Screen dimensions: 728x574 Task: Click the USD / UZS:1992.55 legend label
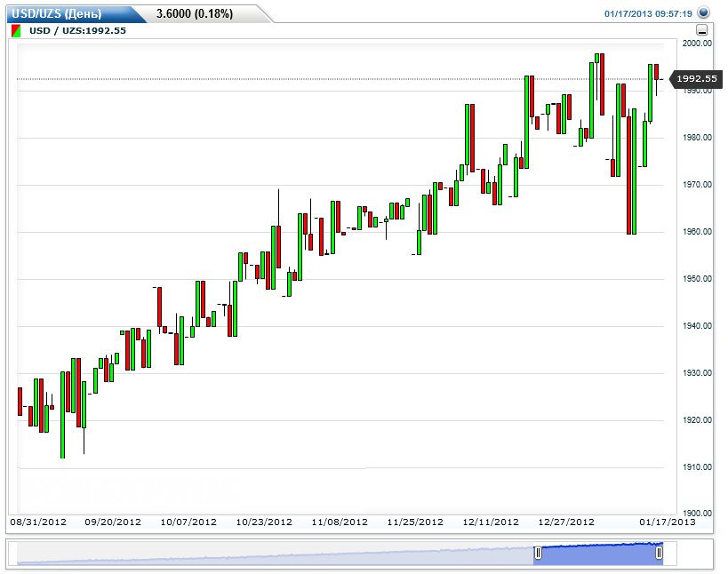(x=77, y=30)
